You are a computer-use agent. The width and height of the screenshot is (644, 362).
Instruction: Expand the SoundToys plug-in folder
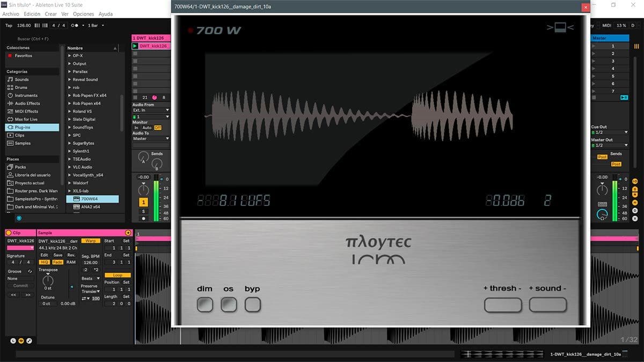point(69,127)
